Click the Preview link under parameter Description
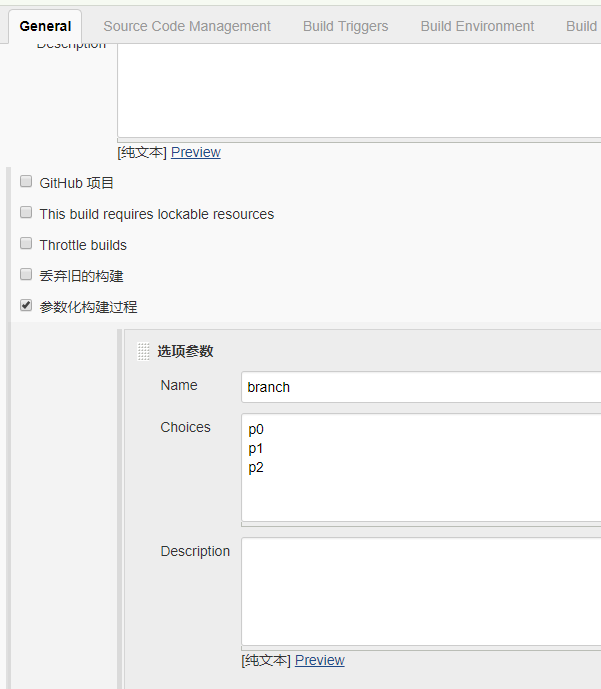The image size is (601, 689). click(319, 660)
